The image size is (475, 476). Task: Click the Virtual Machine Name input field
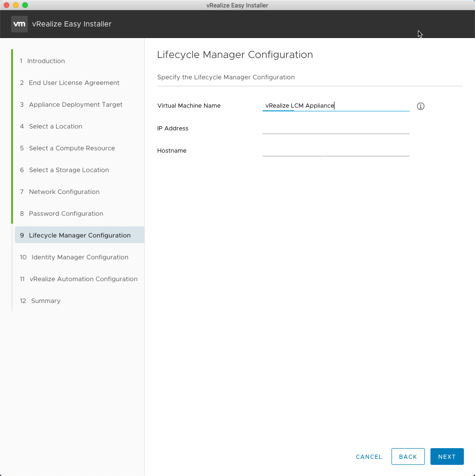(335, 106)
